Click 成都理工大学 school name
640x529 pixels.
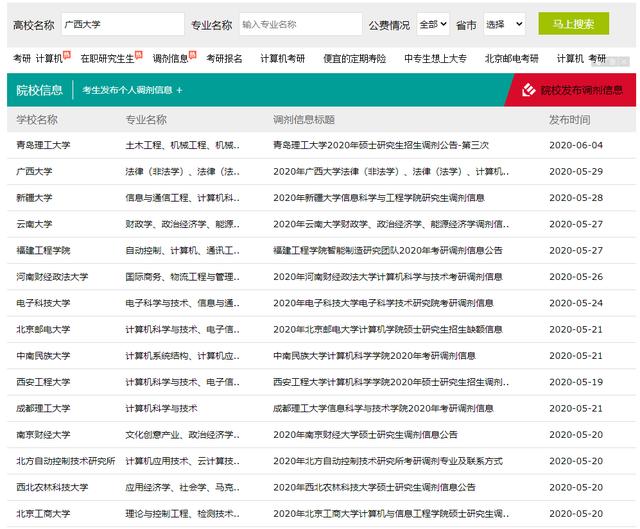coord(43,408)
